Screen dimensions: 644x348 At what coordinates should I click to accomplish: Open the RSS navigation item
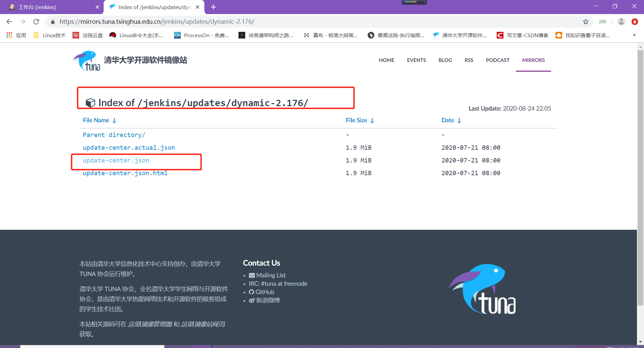click(x=469, y=60)
